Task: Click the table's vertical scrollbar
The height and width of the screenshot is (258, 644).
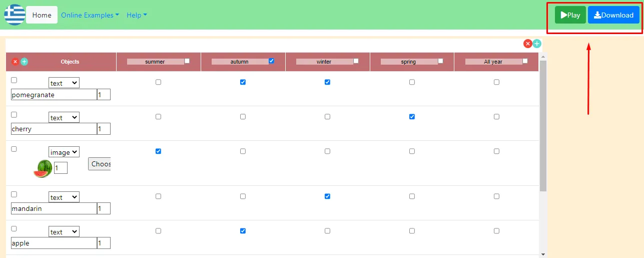Action: [543, 125]
